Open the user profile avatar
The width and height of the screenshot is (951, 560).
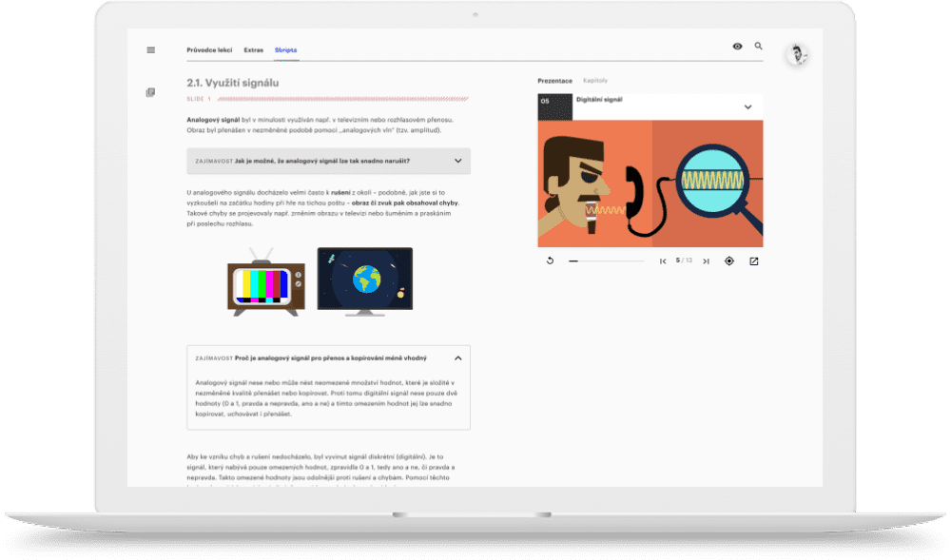797,55
